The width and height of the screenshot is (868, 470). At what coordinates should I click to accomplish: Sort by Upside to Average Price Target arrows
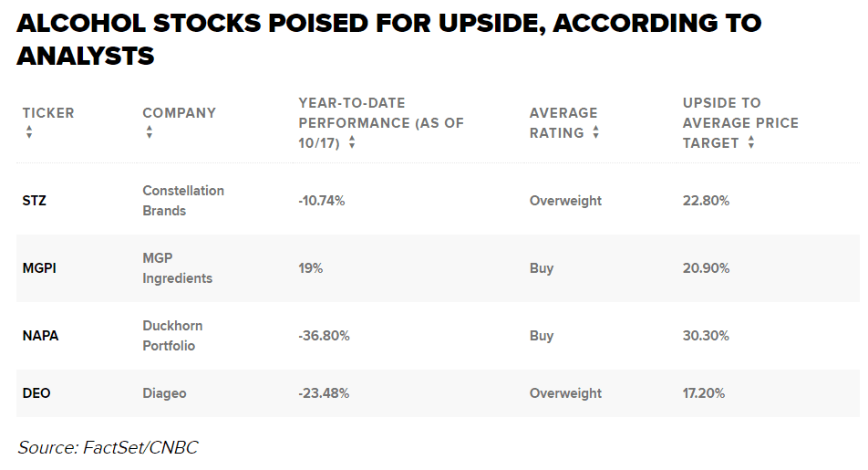point(751,143)
